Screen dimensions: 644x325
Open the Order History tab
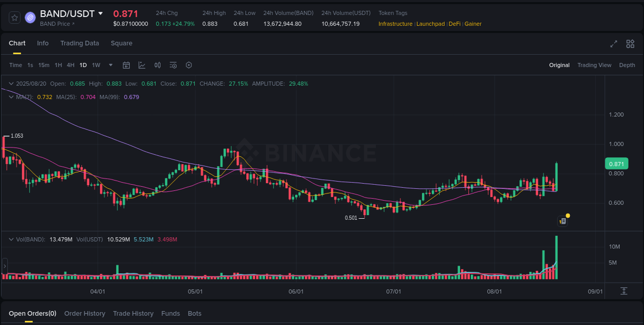click(84, 313)
